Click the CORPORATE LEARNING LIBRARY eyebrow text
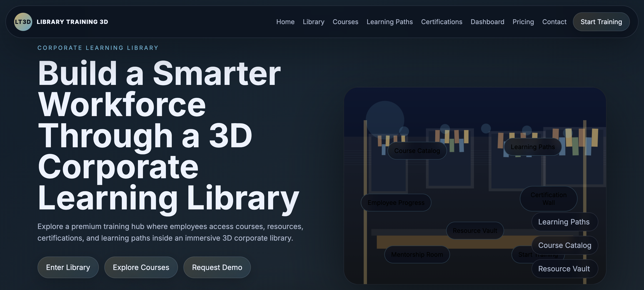Viewport: 644px width, 290px height. (98, 48)
